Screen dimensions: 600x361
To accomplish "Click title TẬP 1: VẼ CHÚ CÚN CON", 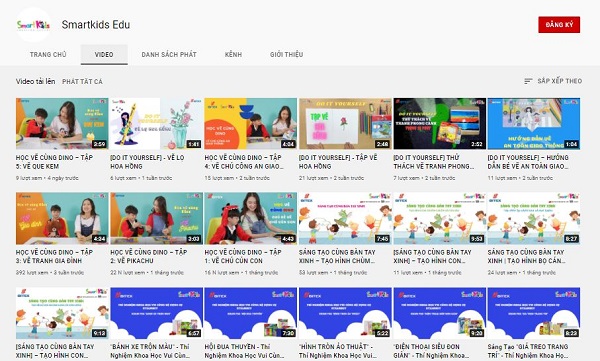I will (x=243, y=256).
